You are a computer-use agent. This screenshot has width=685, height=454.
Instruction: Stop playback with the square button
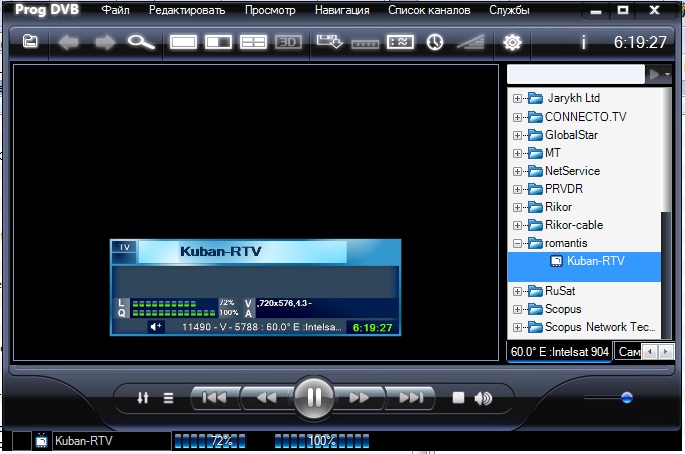(458, 398)
